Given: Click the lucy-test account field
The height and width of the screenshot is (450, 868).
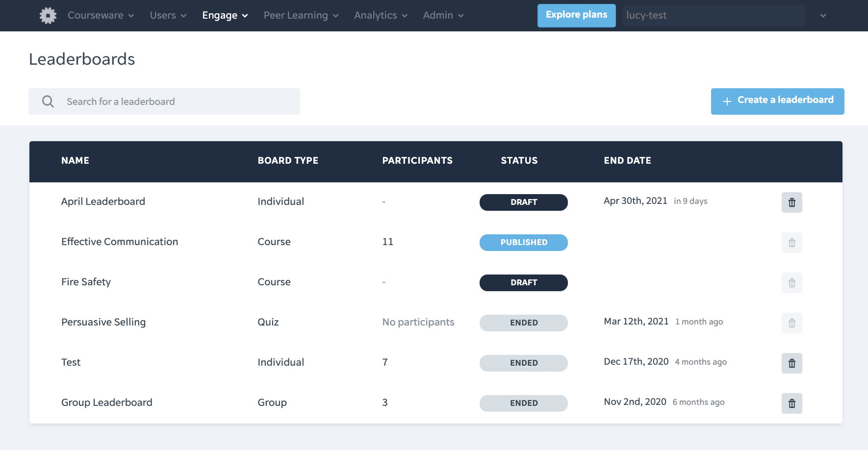Looking at the screenshot, I should tap(714, 16).
